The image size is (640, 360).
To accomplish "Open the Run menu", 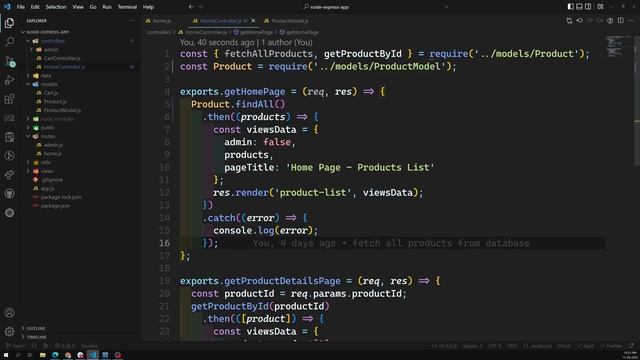I will [107, 7].
